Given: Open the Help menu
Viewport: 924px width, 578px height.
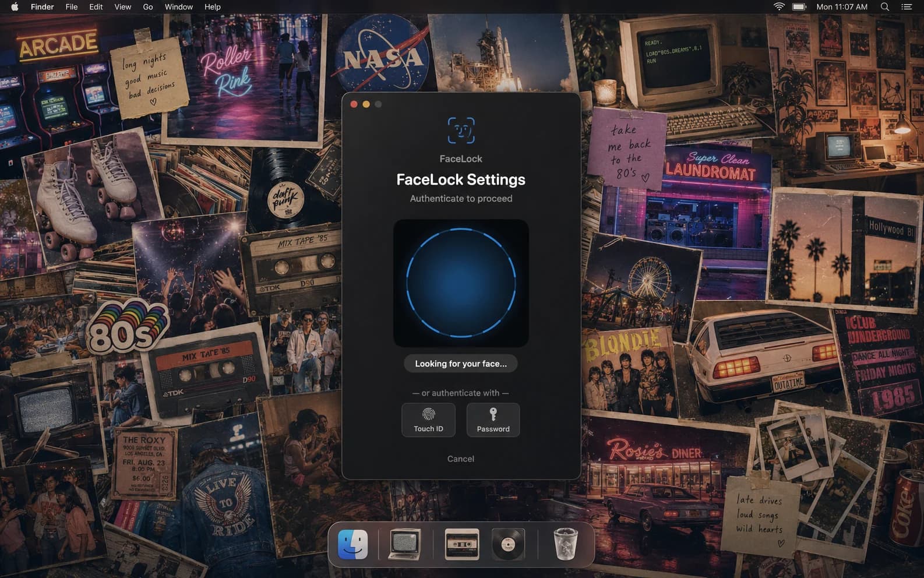Looking at the screenshot, I should (x=213, y=7).
